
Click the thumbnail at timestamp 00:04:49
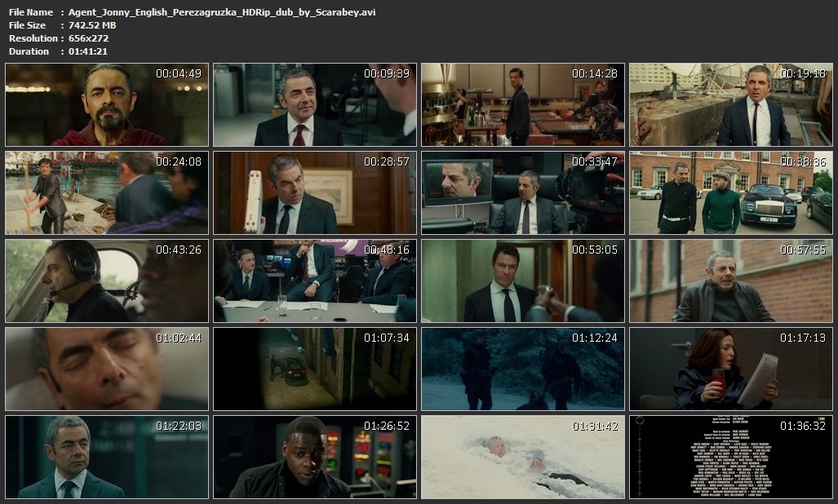107,104
